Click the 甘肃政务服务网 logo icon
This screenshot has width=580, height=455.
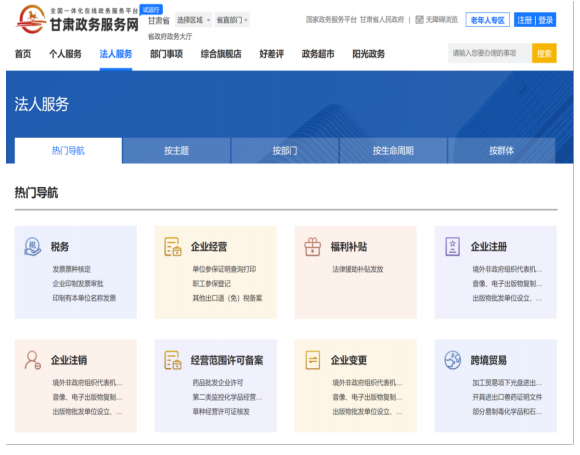31,19
